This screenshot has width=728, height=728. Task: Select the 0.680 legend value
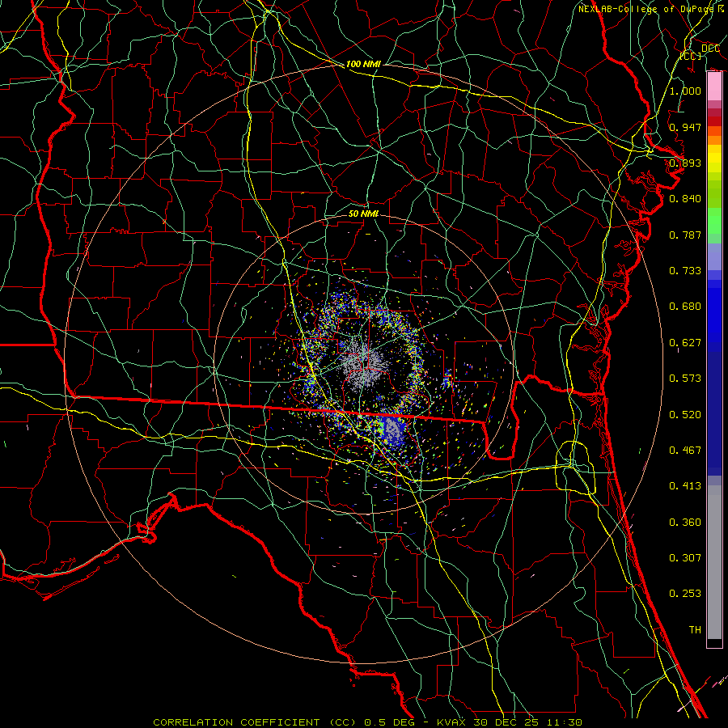(x=685, y=307)
